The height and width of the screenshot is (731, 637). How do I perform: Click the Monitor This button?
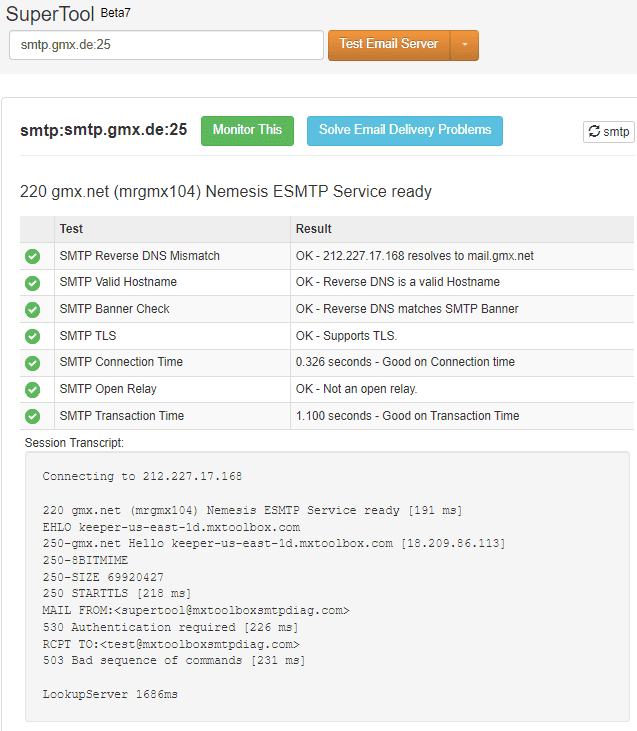[247, 131]
